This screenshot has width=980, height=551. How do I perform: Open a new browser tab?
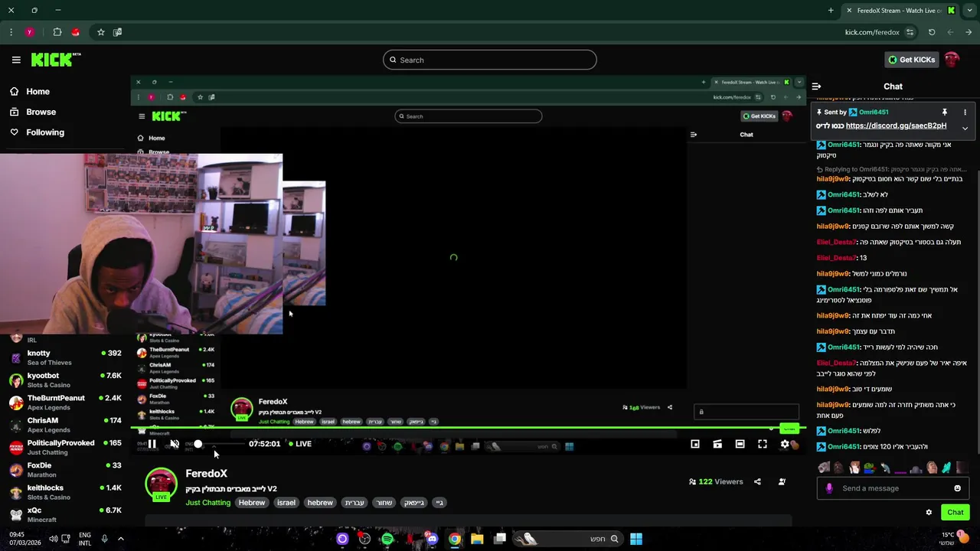831,11
